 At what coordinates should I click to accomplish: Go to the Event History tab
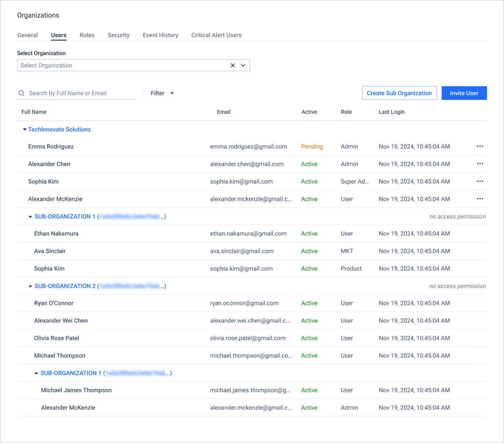tap(160, 35)
